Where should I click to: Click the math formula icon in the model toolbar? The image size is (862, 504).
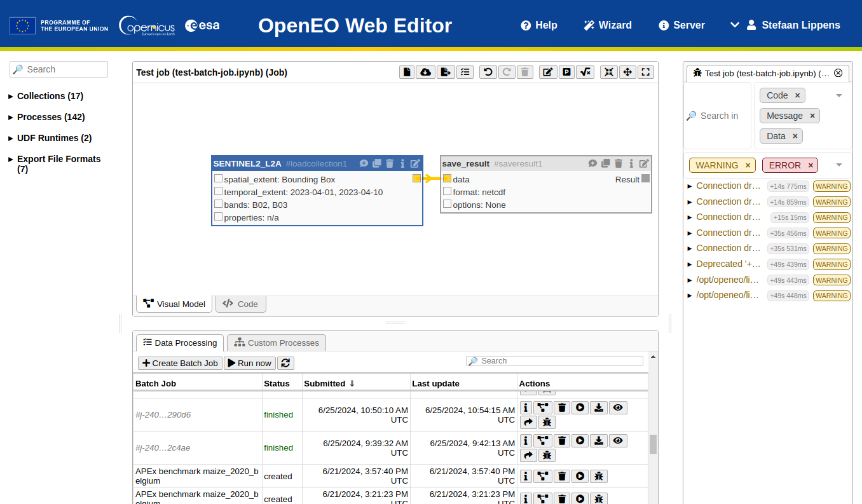[585, 72]
